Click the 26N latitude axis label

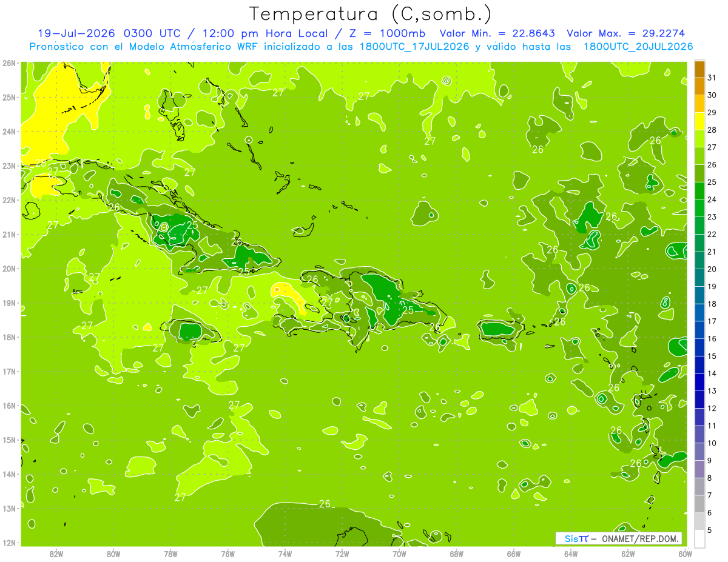(9, 63)
